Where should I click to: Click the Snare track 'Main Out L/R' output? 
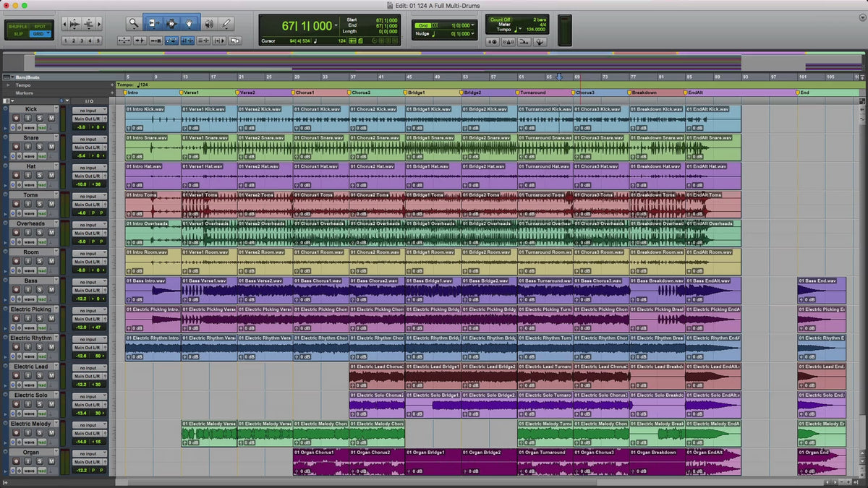coord(89,147)
